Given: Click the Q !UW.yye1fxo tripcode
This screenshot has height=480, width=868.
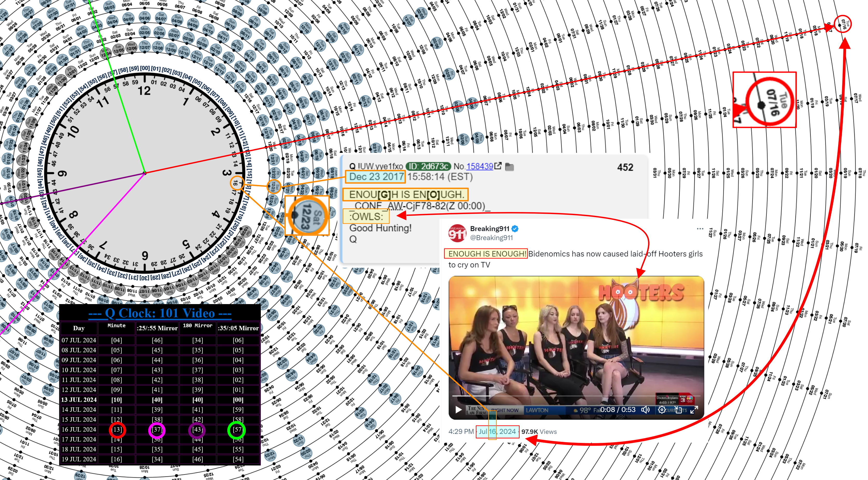Looking at the screenshot, I should (x=376, y=166).
